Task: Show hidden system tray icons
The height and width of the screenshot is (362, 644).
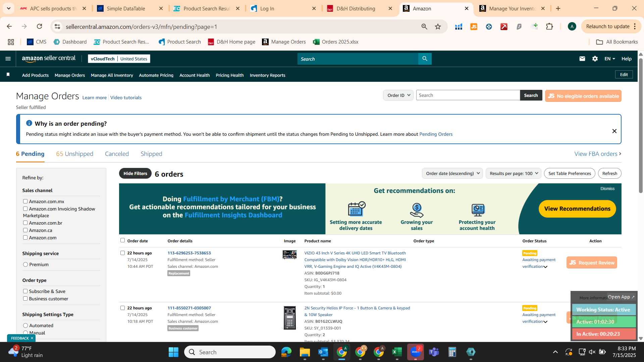Action: 555,352
